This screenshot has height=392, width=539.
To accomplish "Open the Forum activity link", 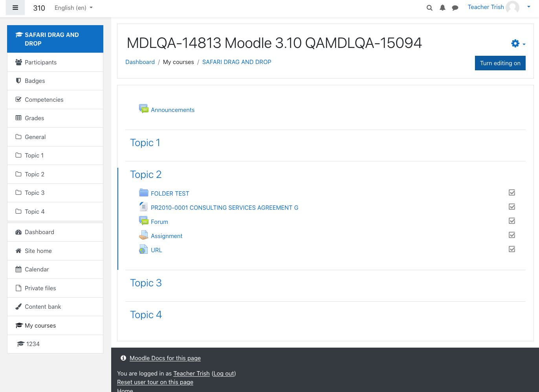I will click(159, 222).
